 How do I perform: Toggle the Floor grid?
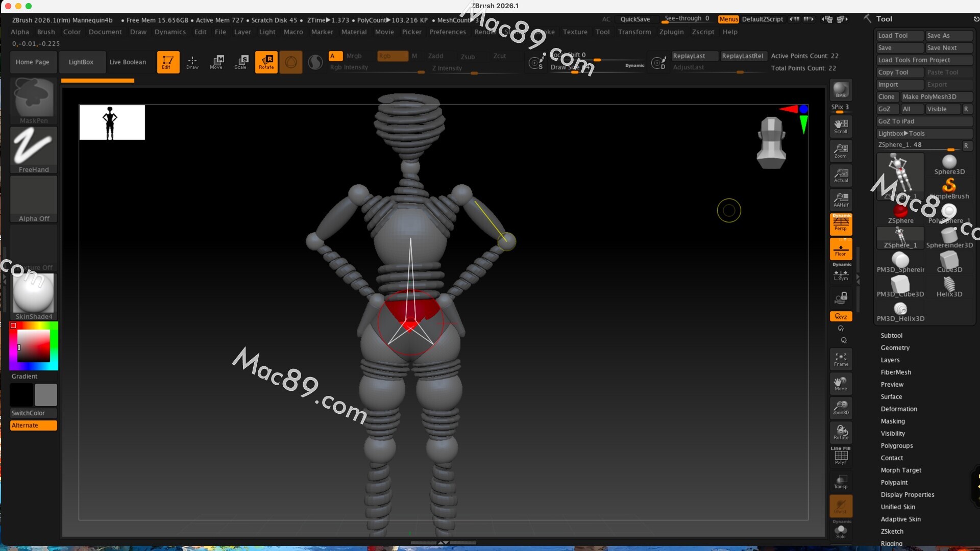point(841,249)
